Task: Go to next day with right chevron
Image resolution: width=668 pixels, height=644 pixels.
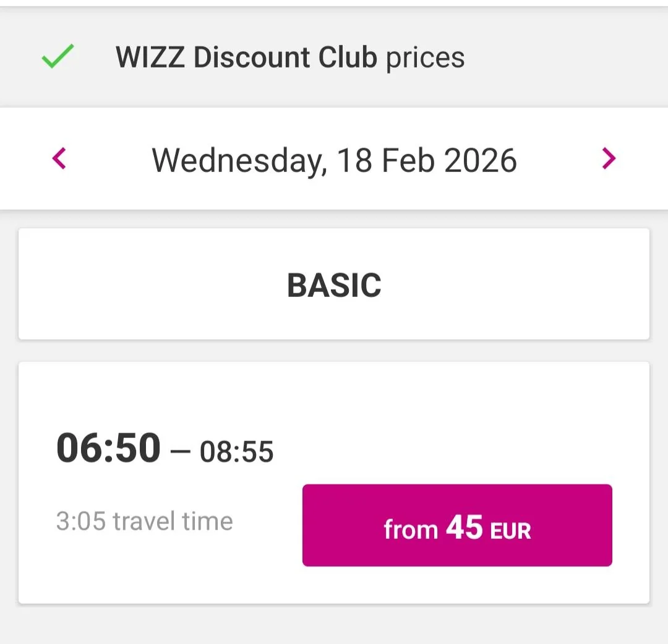Action: [x=609, y=159]
